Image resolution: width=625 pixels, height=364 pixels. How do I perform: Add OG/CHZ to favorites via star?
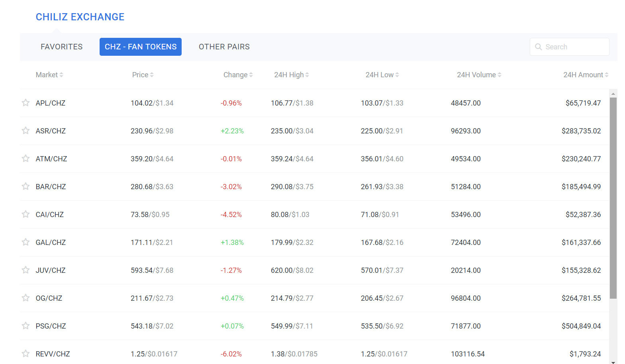click(x=25, y=298)
